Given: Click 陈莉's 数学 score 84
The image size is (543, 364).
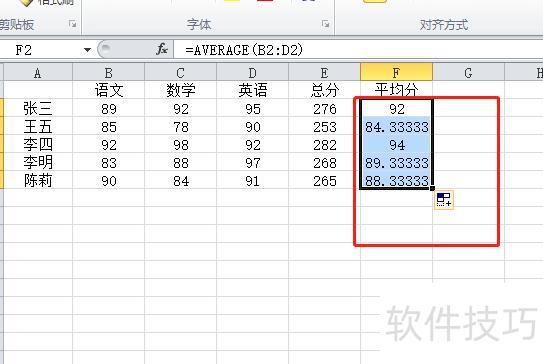Looking at the screenshot, I should 180,181.
